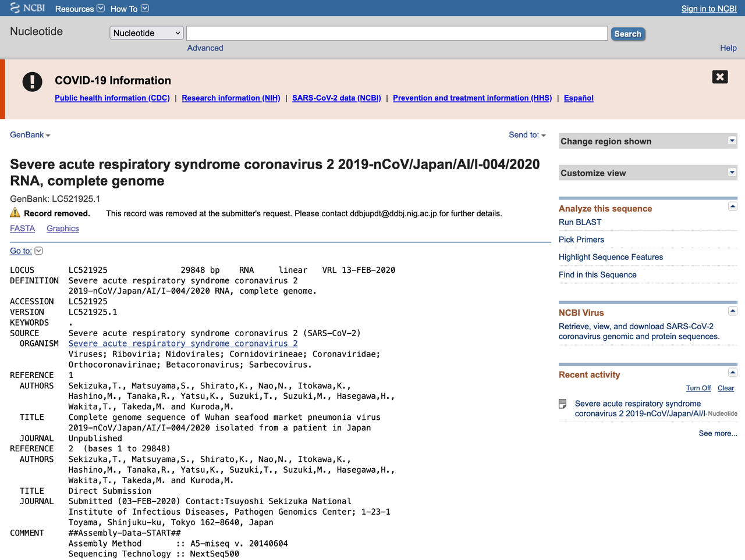Open the Resources dropdown menu
This screenshot has height=560, width=745.
coord(80,9)
